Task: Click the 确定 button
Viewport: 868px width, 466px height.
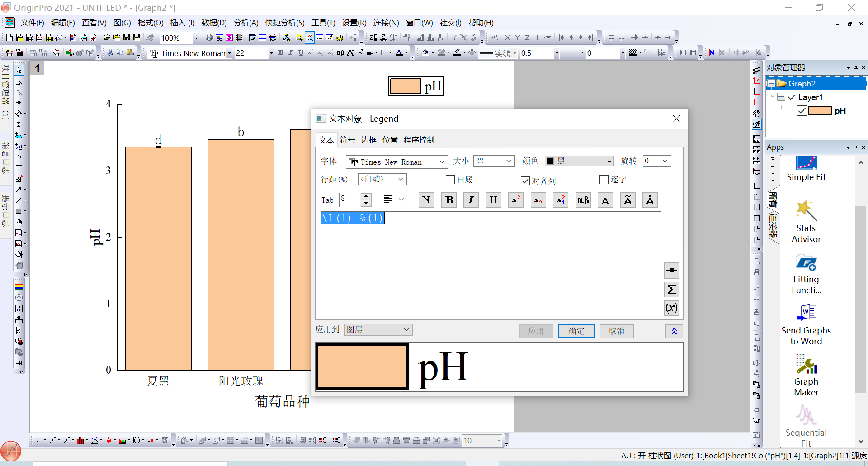Action: 576,331
